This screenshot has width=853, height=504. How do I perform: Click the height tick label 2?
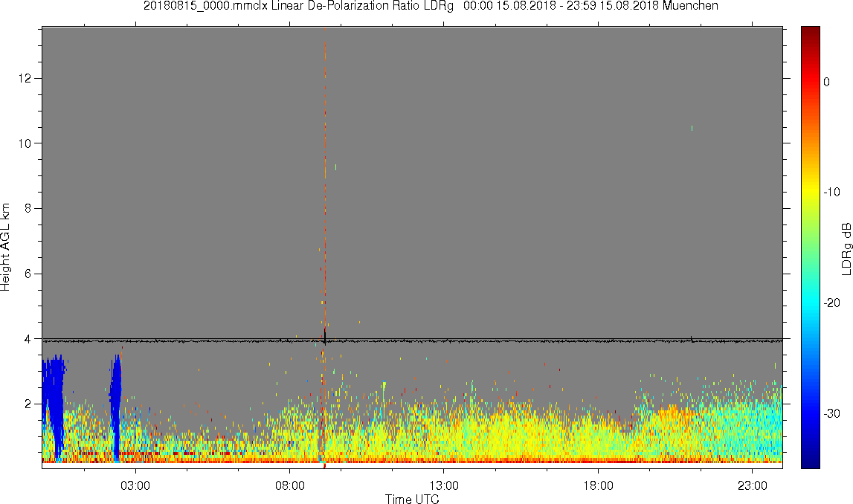pos(28,404)
